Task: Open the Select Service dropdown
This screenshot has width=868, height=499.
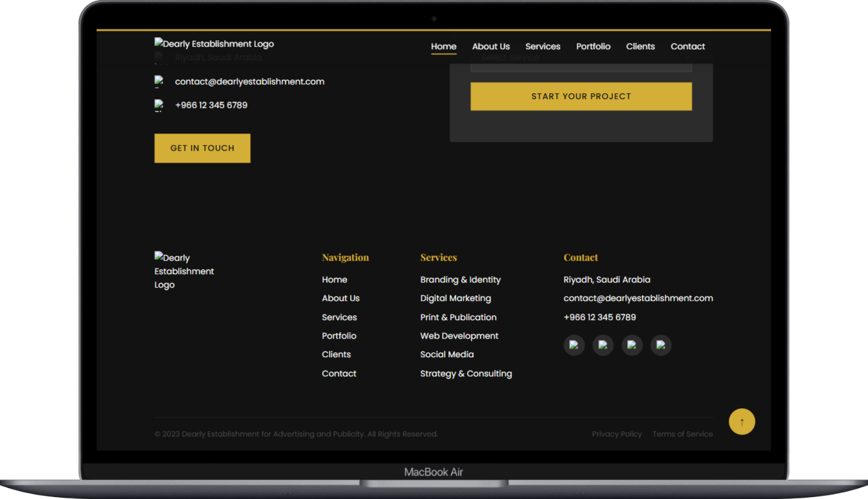Action: pos(581,60)
